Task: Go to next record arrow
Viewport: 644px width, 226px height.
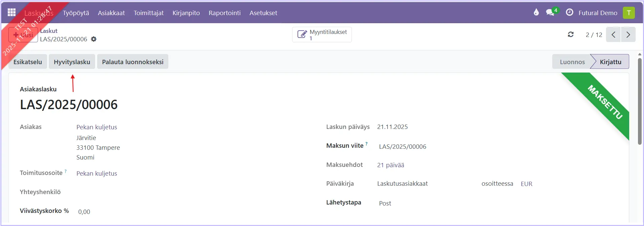Action: click(628, 35)
